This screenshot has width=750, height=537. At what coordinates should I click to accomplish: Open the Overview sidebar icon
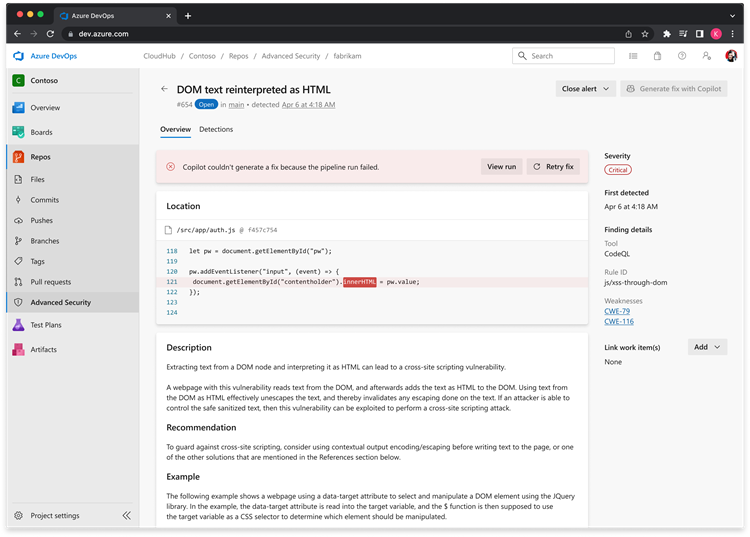[18, 108]
